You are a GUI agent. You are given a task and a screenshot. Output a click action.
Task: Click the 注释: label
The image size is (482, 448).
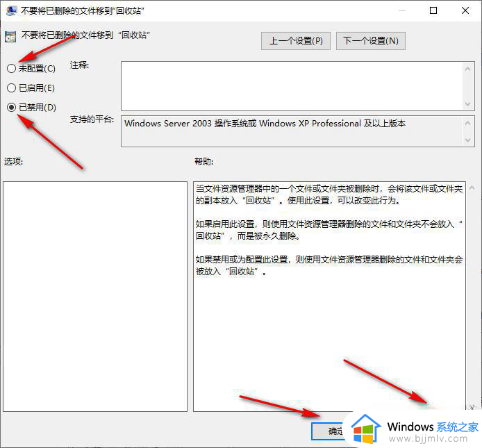(x=79, y=65)
